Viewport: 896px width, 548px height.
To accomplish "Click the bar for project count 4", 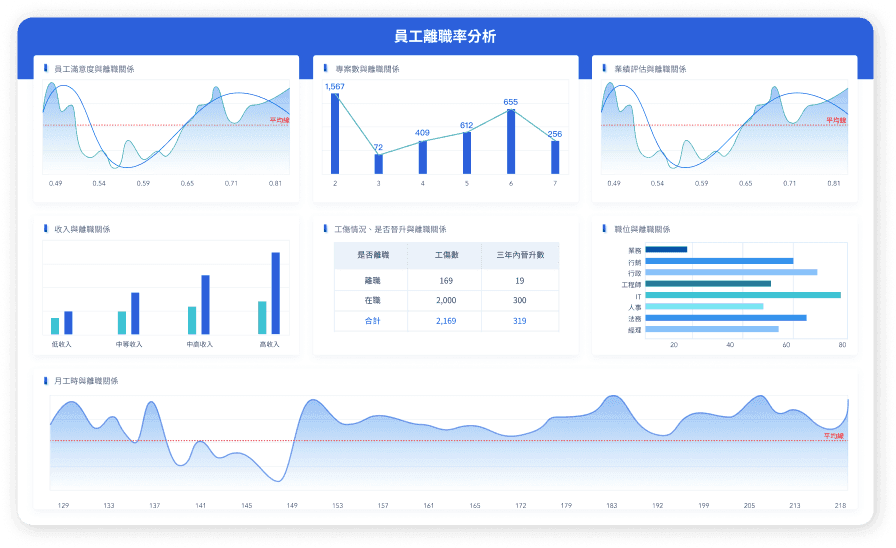I will [423, 157].
